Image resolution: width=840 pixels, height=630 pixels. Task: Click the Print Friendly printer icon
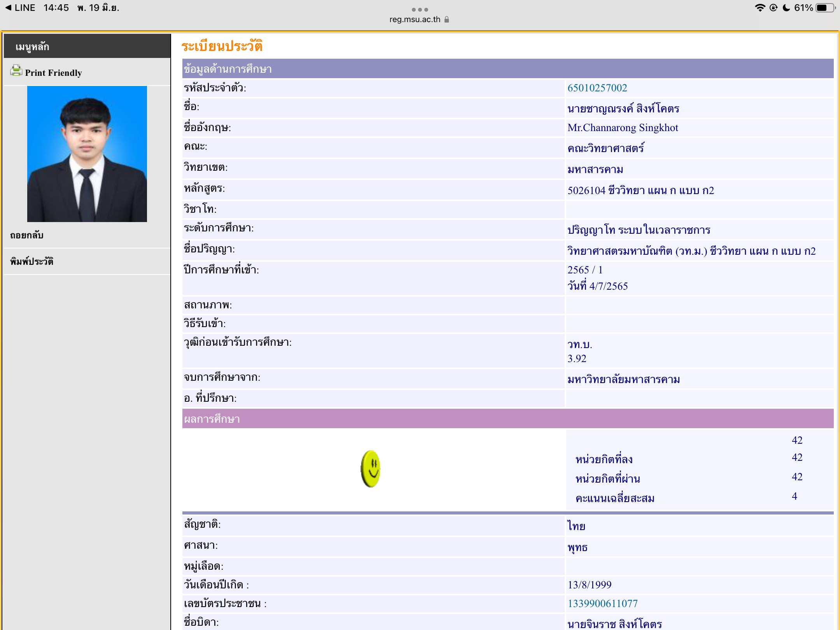tap(16, 71)
